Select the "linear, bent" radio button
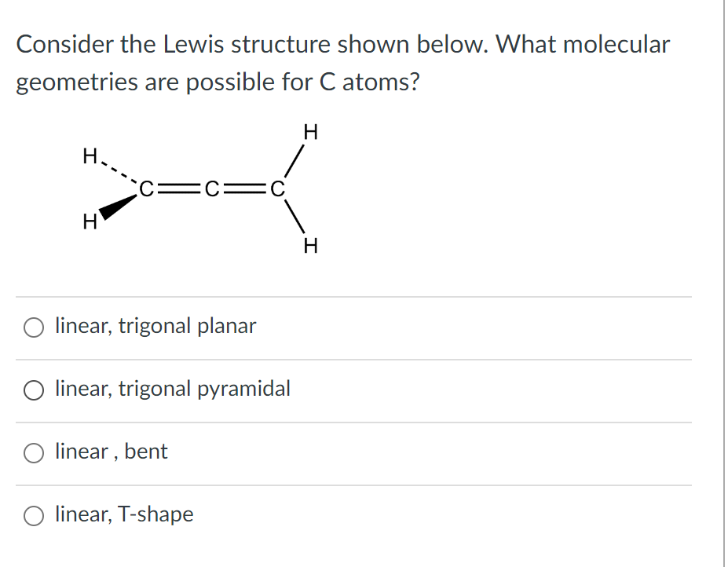 [33, 452]
